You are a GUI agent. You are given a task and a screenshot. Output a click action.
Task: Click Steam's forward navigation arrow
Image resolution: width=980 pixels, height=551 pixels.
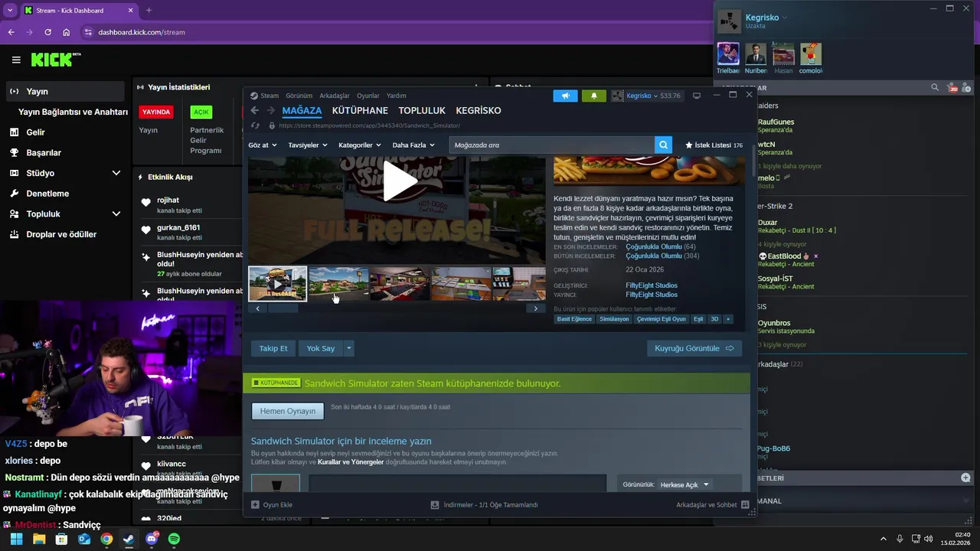click(270, 110)
